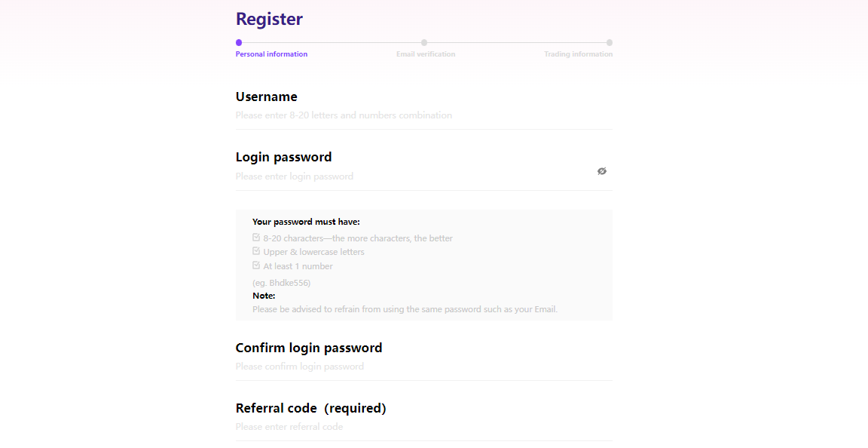Open the Personal information step label
Screen dimensions: 868x448
tap(271, 54)
